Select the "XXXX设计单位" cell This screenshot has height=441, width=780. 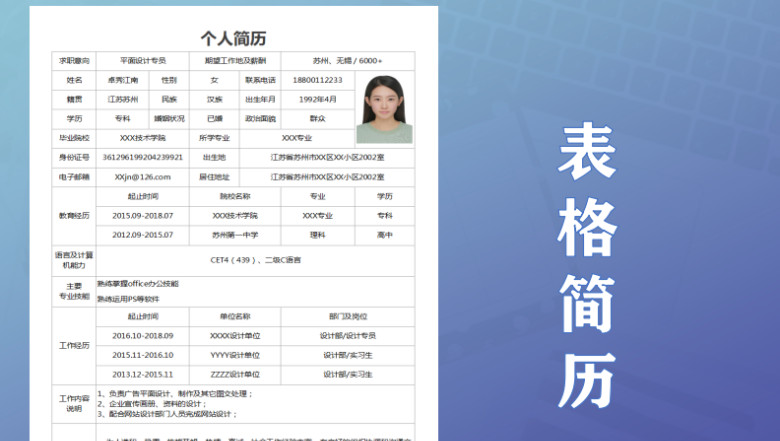tap(235, 336)
